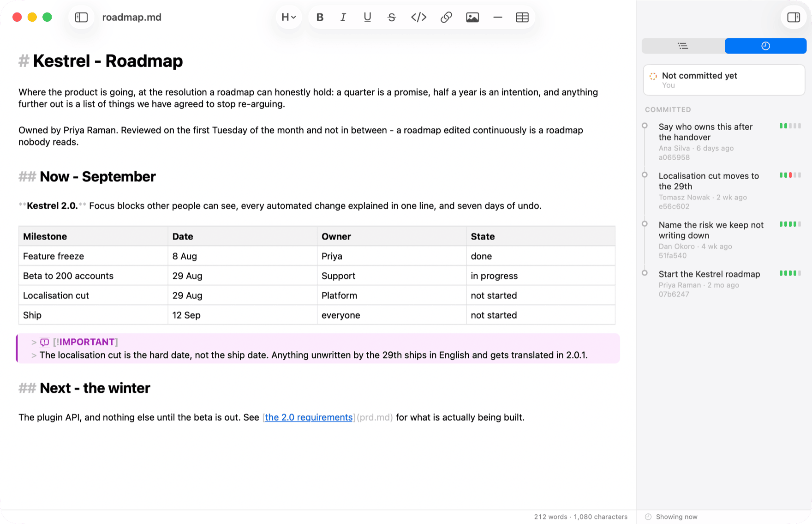Click the 'Showing now' status text
Screen dimensions: 812x524
(x=676, y=517)
